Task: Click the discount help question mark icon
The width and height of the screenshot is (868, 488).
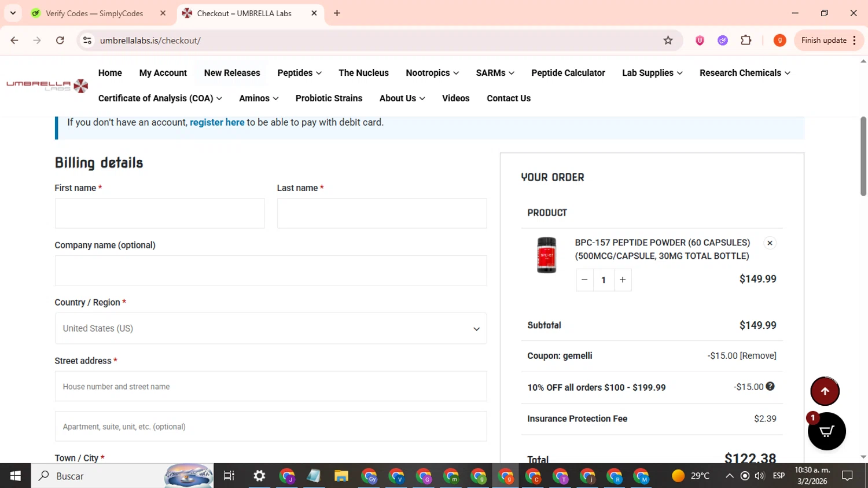Action: pyautogui.click(x=770, y=387)
